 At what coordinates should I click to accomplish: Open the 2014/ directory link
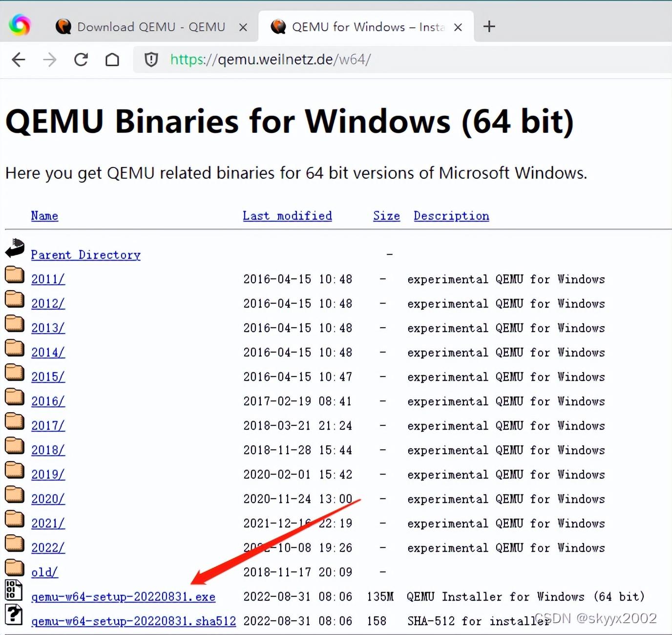pyautogui.click(x=48, y=353)
